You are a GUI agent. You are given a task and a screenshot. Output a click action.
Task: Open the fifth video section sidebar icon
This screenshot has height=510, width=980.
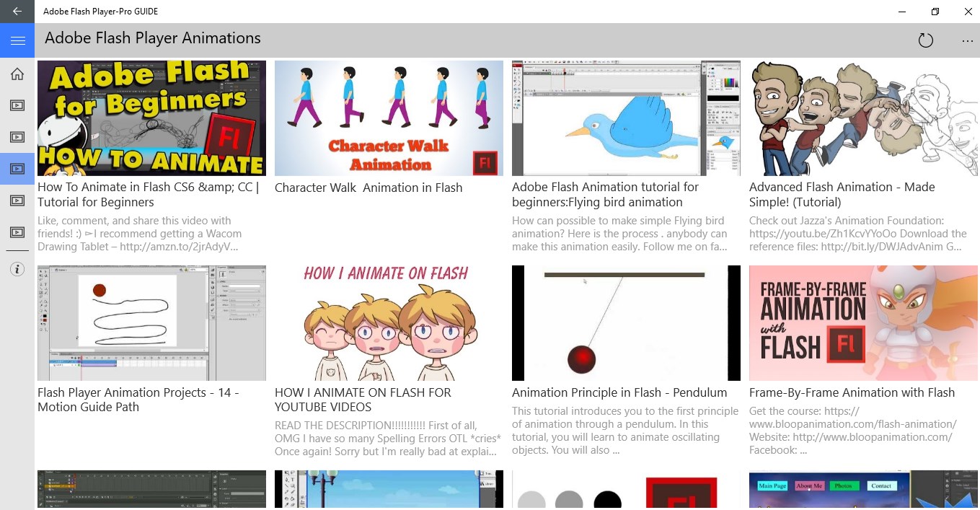point(17,232)
